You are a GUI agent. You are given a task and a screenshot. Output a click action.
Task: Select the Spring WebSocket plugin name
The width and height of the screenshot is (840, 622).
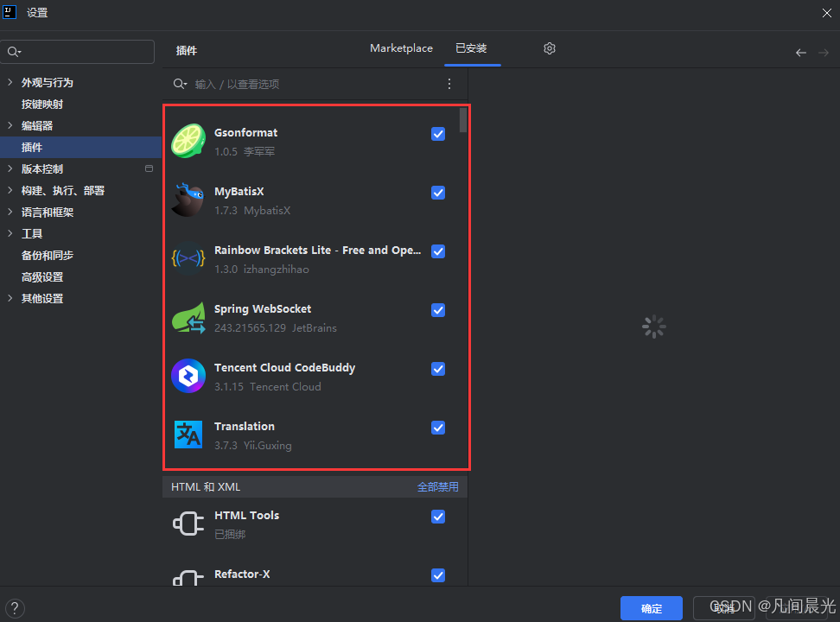263,309
